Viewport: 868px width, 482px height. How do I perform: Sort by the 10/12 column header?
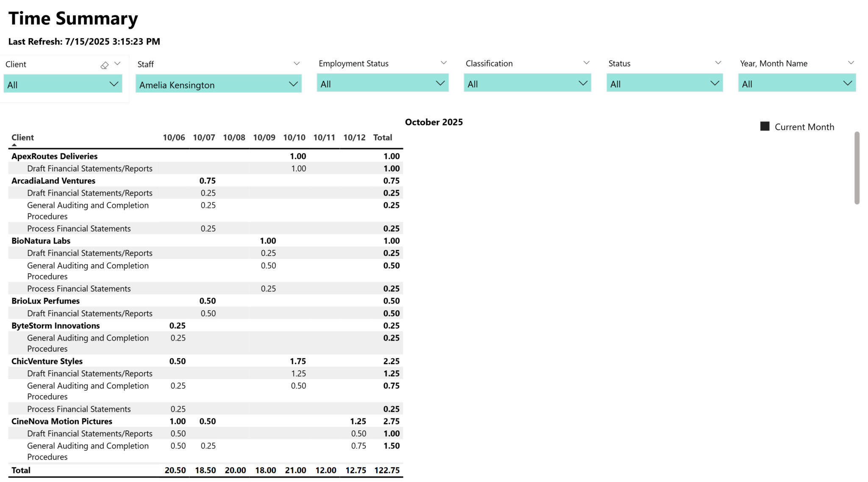pyautogui.click(x=354, y=138)
